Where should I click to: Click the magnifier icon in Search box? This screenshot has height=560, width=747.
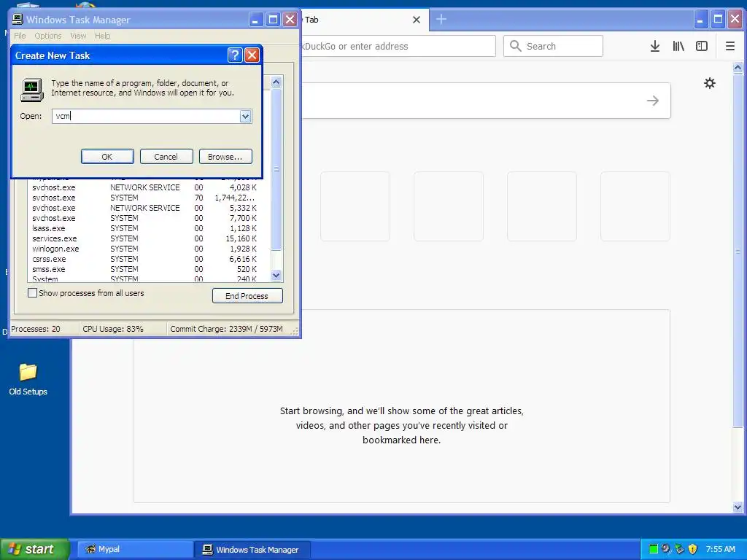tap(516, 46)
